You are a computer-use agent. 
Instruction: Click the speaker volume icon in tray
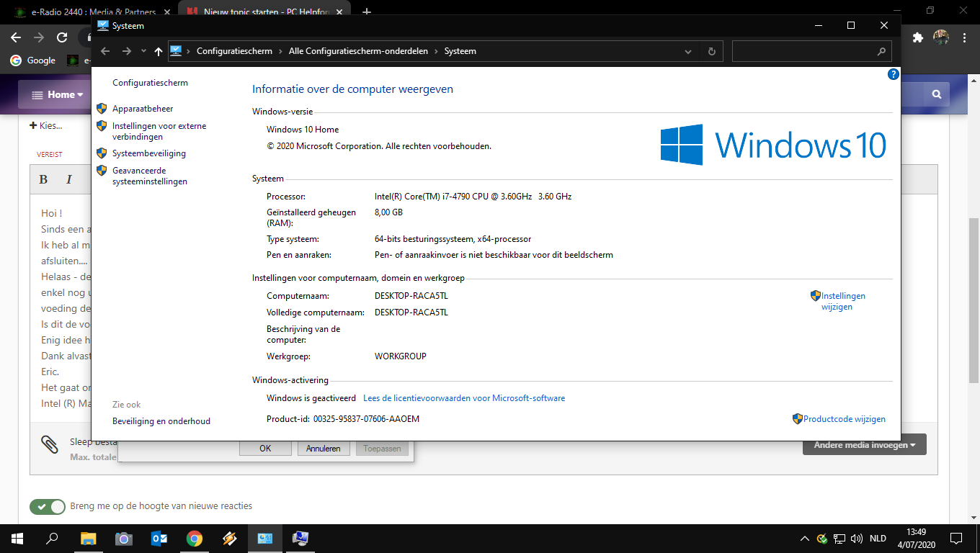pos(857,539)
